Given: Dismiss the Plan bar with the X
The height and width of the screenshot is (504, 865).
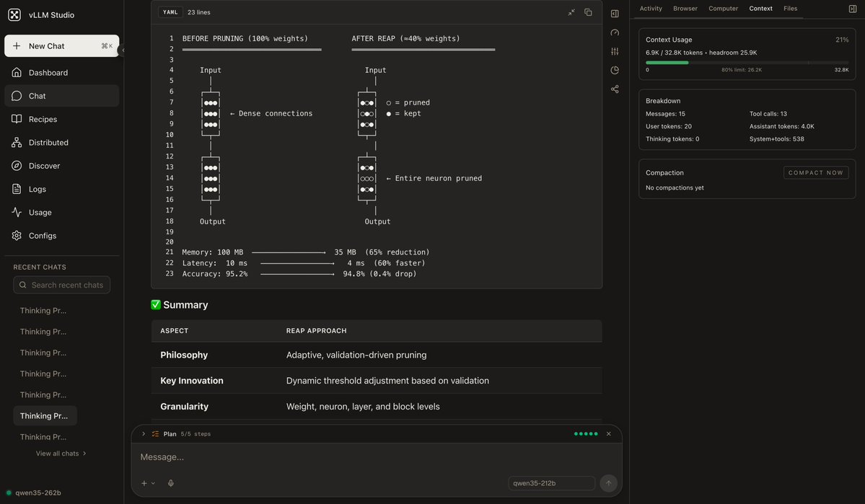Looking at the screenshot, I should pyautogui.click(x=608, y=434).
